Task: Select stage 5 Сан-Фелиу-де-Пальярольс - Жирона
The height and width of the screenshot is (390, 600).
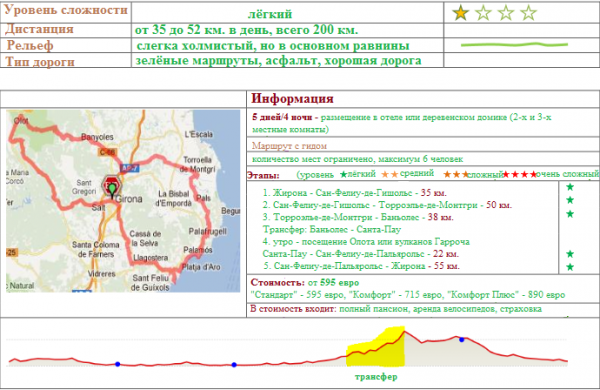Action: pos(362,266)
